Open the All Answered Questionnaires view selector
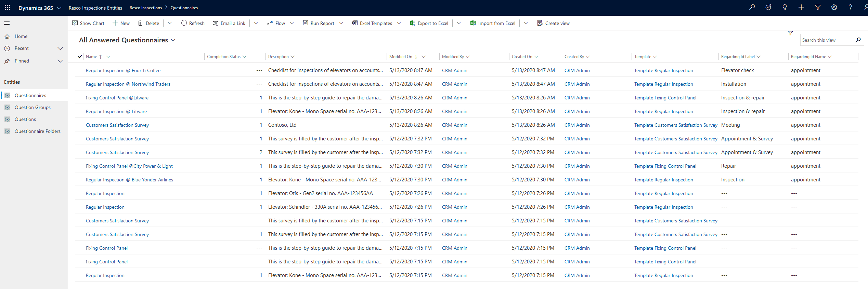This screenshot has width=868, height=289. pos(127,40)
